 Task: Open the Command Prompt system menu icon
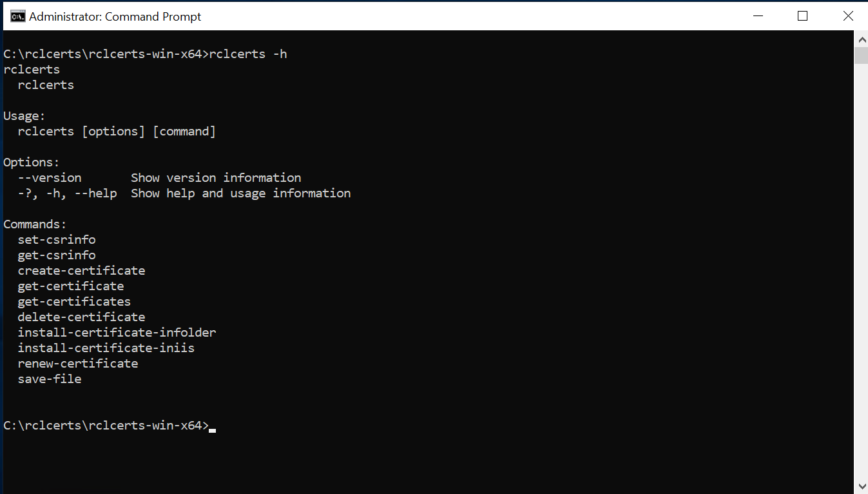tap(18, 16)
